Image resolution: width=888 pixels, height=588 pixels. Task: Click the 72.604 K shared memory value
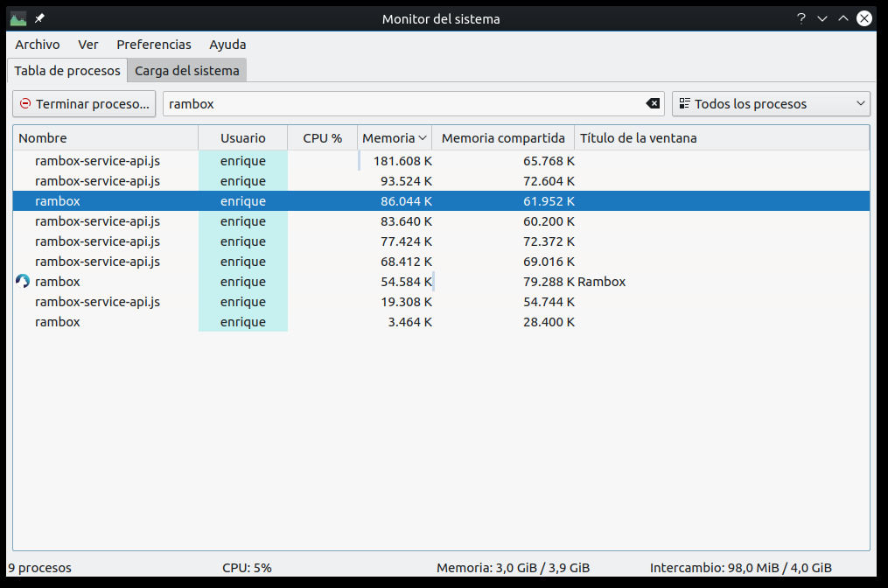pyautogui.click(x=549, y=181)
